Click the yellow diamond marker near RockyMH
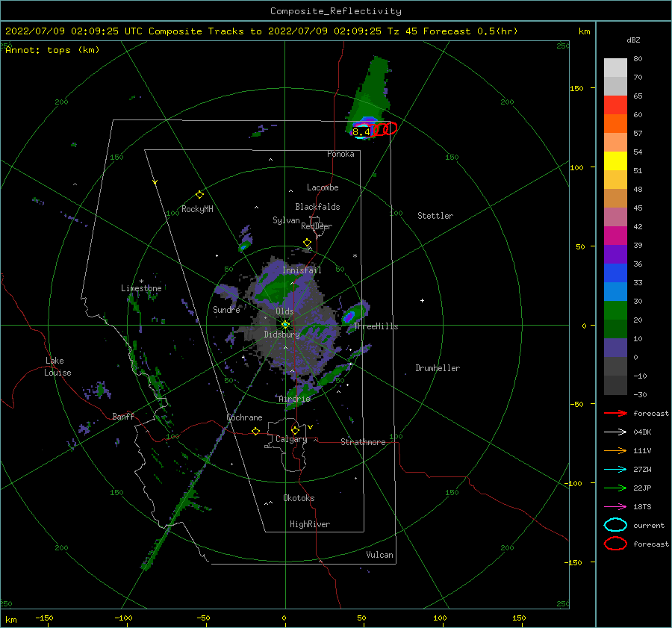This screenshot has width=672, height=628. [x=199, y=195]
